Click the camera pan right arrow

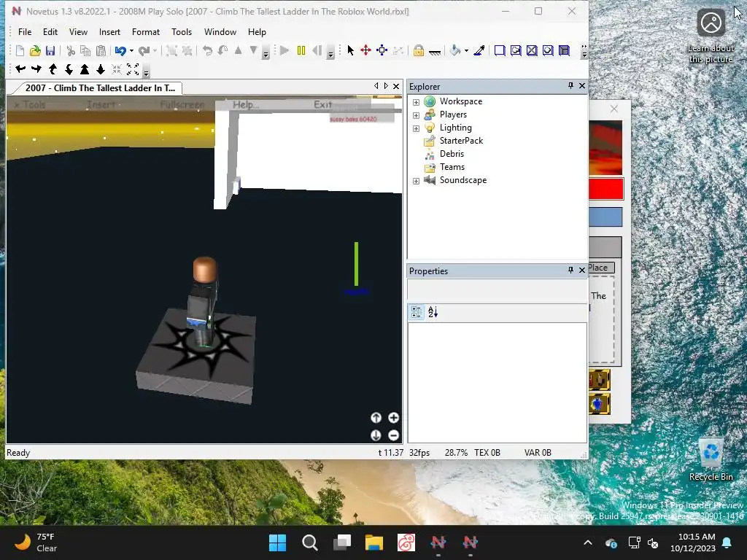coord(36,69)
